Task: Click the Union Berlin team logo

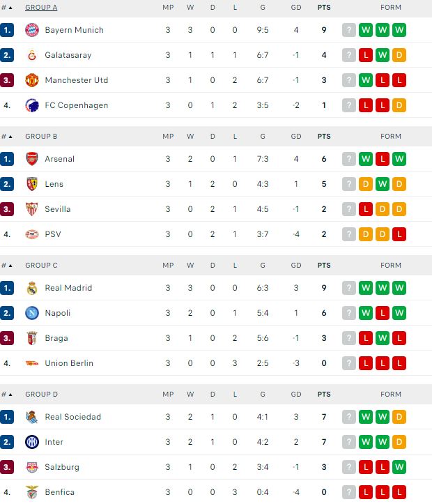Action: click(31, 363)
